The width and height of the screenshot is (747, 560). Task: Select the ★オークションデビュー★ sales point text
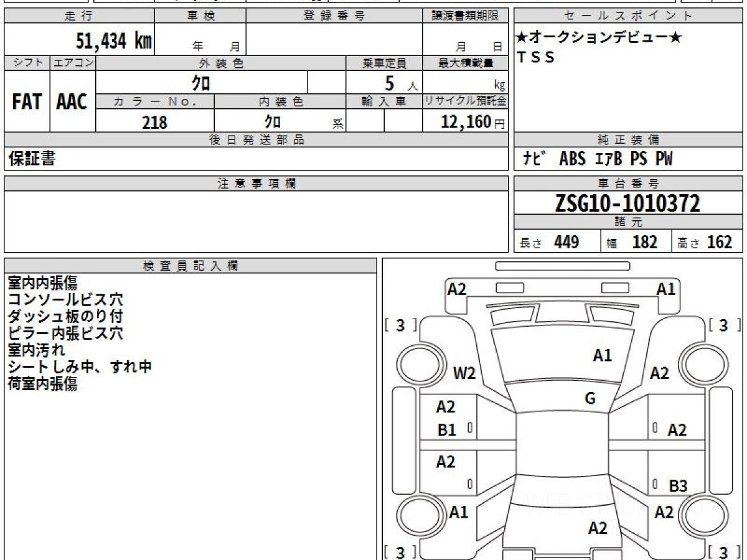coord(599,38)
